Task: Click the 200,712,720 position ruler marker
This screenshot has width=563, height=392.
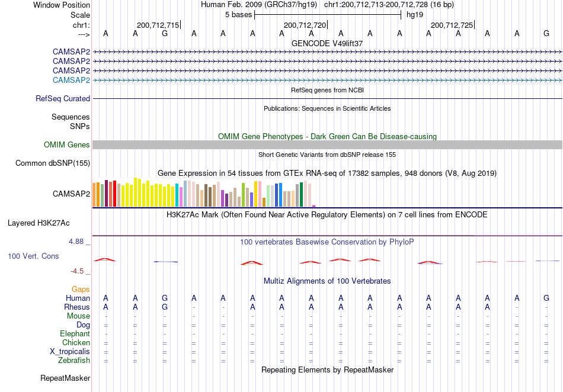Action: tap(306, 25)
